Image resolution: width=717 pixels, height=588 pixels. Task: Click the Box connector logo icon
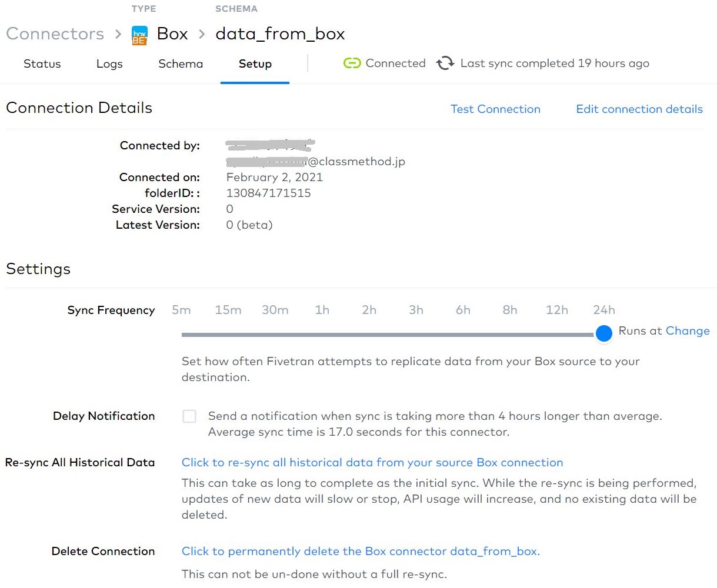[x=139, y=35]
